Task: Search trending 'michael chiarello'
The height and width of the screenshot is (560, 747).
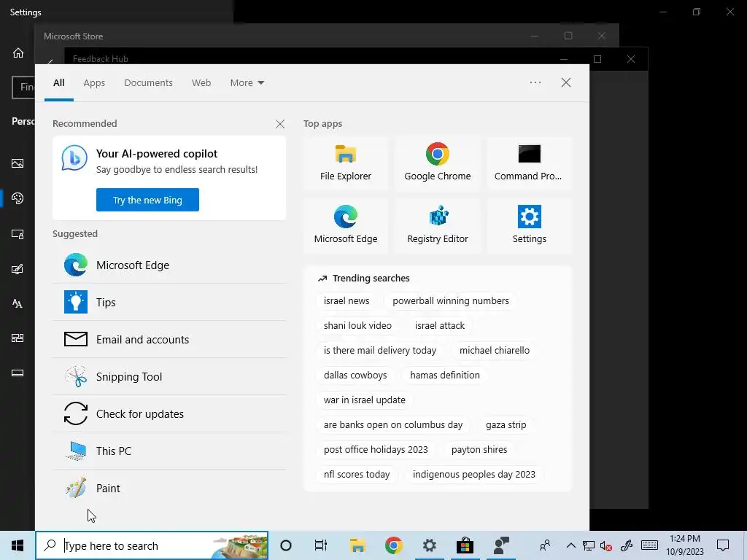Action: [x=495, y=351]
